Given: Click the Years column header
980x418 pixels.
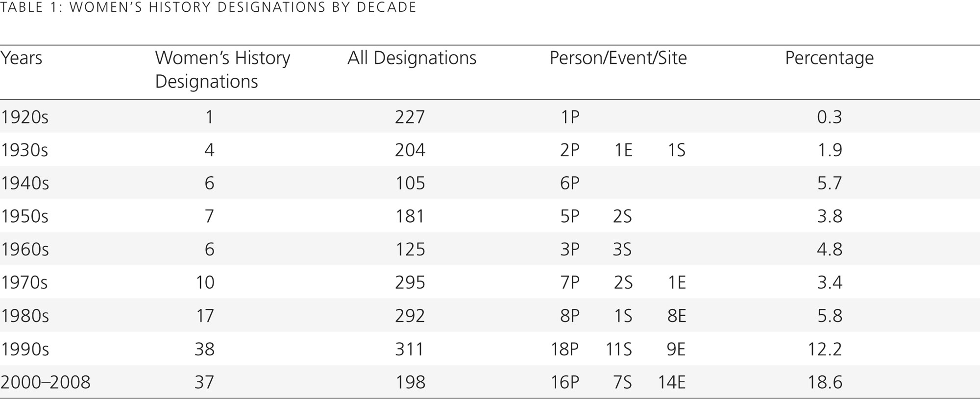Looking at the screenshot, I should (21, 58).
